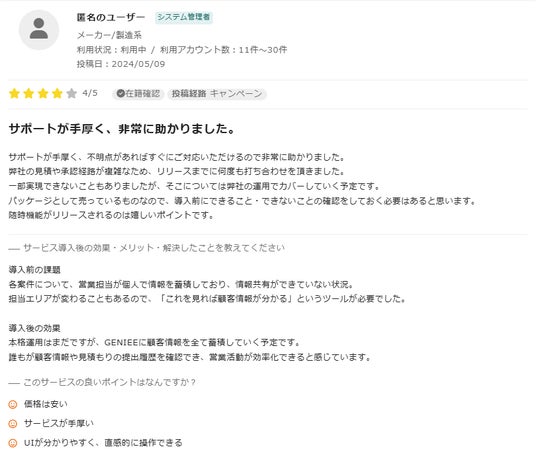Click the smiley icon beside サービスが手厚い
This screenshot has height=454, width=536.
click(13, 424)
